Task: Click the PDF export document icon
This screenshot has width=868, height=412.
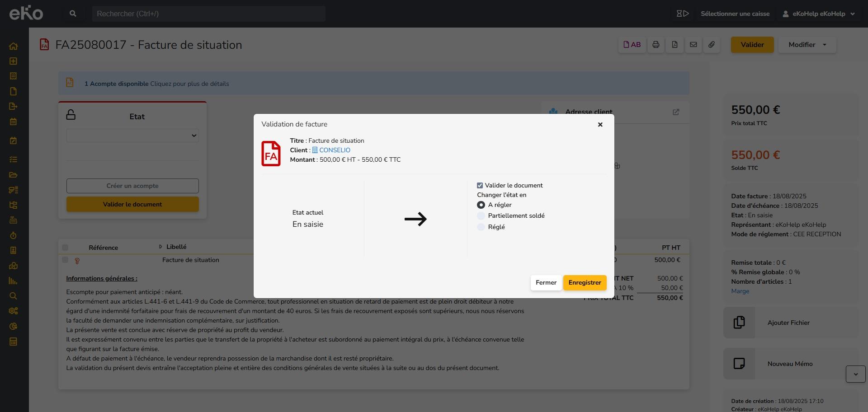Action: tap(675, 45)
